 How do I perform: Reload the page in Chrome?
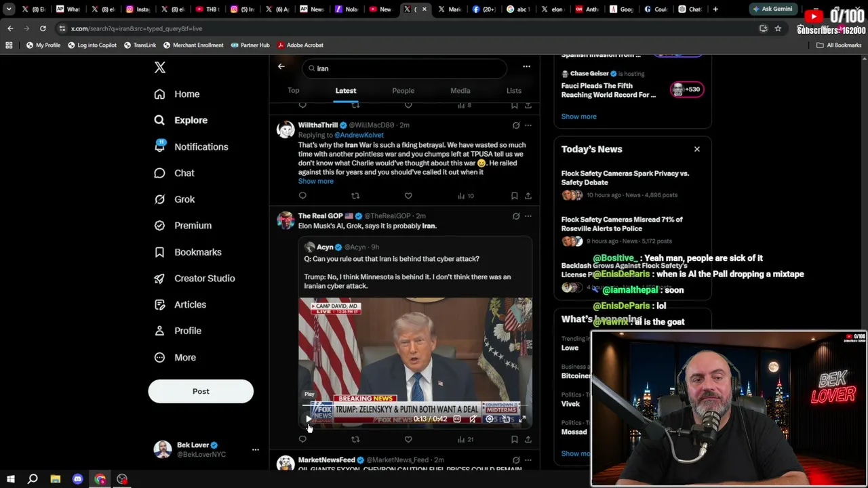tap(43, 28)
